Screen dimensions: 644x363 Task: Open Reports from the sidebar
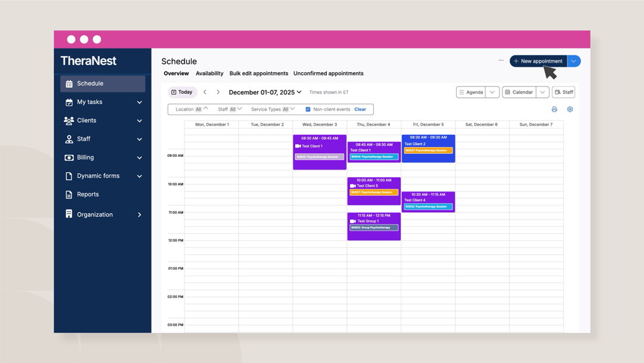coord(88,195)
